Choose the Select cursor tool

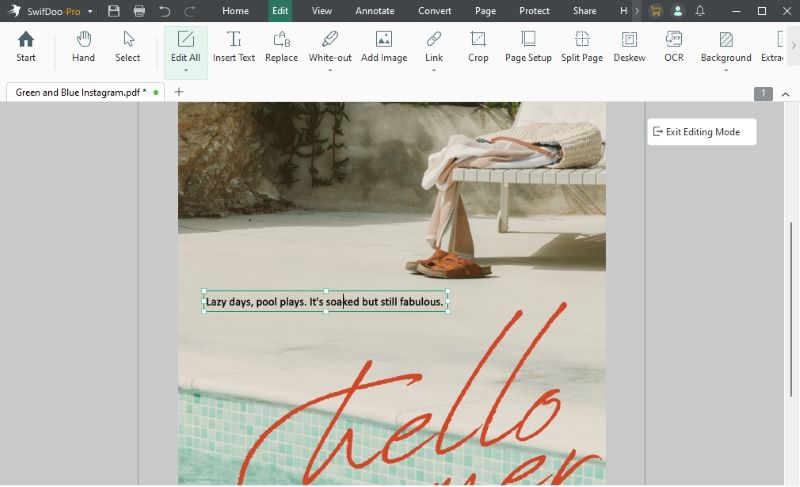point(128,46)
